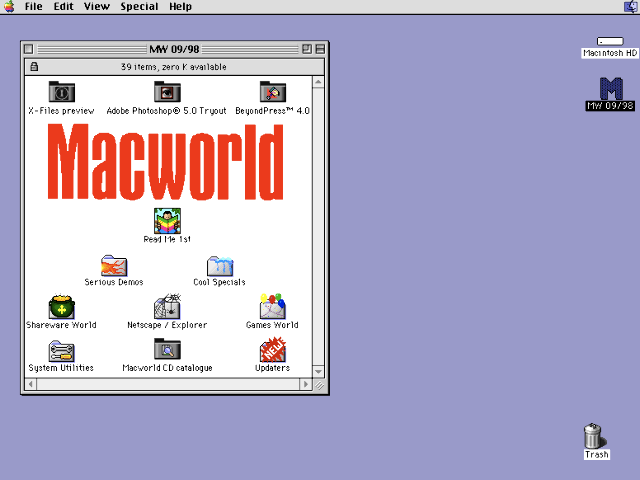Open the Shareware World folder
Viewport: 640px width, 480px height.
pyautogui.click(x=62, y=307)
